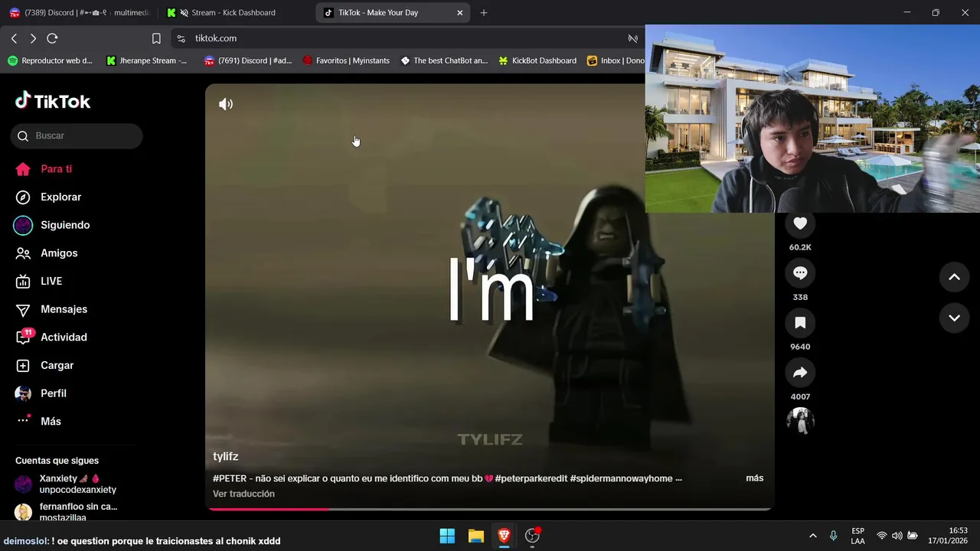Seek on the video progress bar
980x551 pixels.
(x=490, y=509)
